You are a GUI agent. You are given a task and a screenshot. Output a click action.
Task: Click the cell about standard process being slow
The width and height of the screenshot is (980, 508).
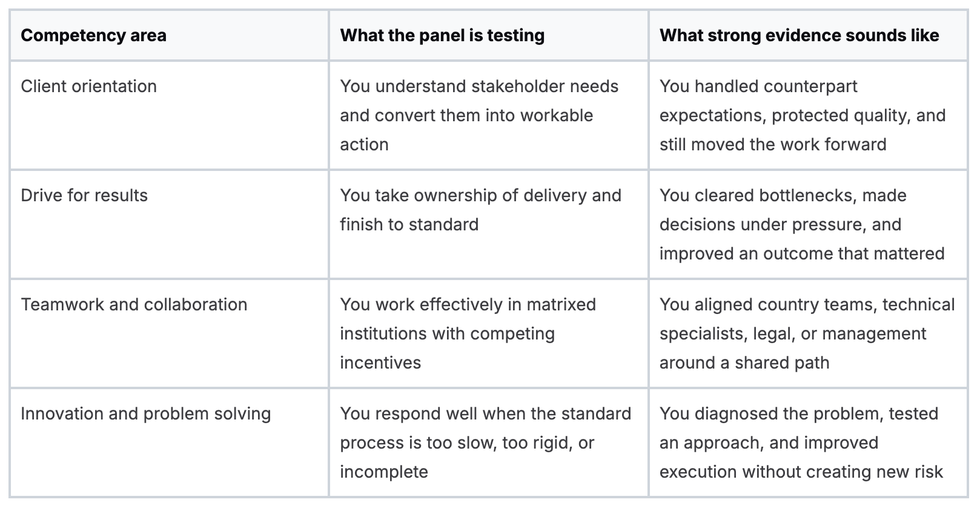pyautogui.click(x=485, y=442)
